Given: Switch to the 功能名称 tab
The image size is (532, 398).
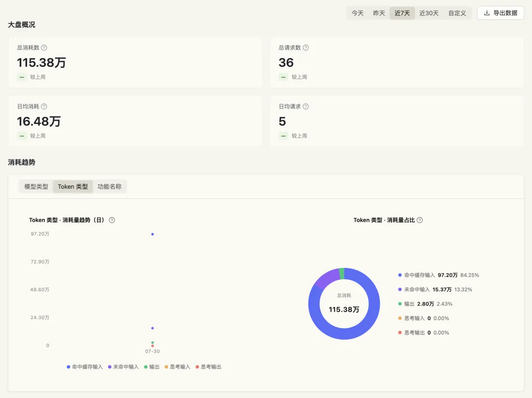Looking at the screenshot, I should [109, 187].
